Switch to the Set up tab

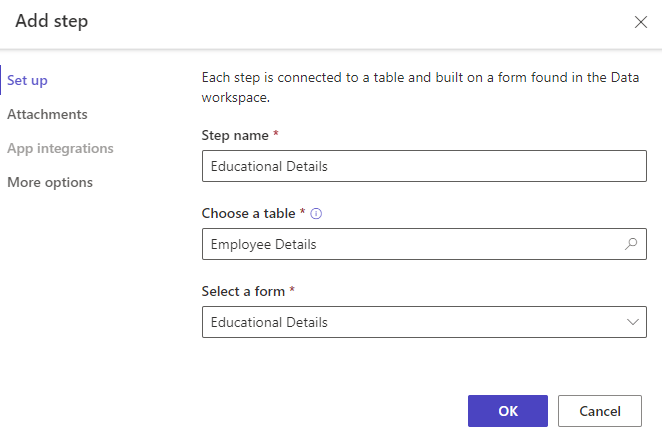click(27, 80)
